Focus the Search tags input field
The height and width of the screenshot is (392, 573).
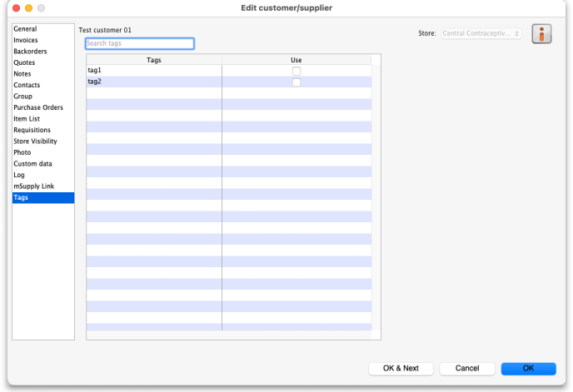pyautogui.click(x=139, y=43)
